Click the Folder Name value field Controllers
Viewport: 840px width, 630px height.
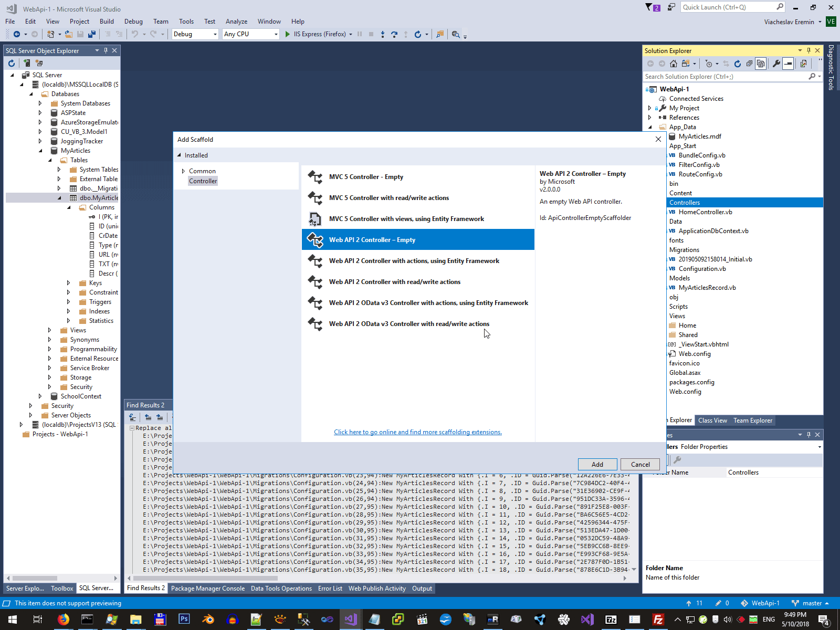[774, 472]
